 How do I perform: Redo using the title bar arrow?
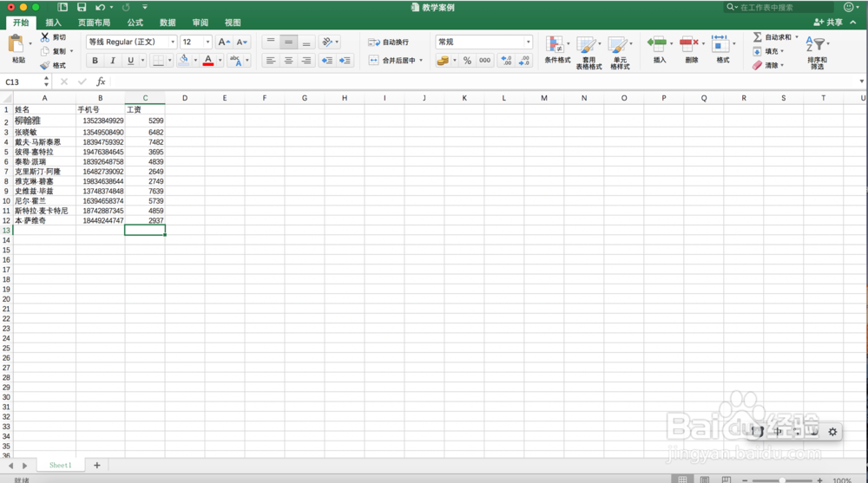pos(126,7)
